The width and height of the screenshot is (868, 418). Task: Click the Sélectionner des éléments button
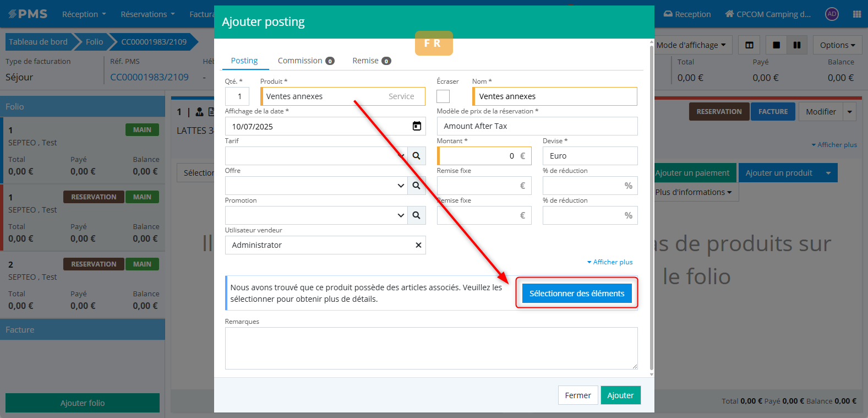click(577, 294)
